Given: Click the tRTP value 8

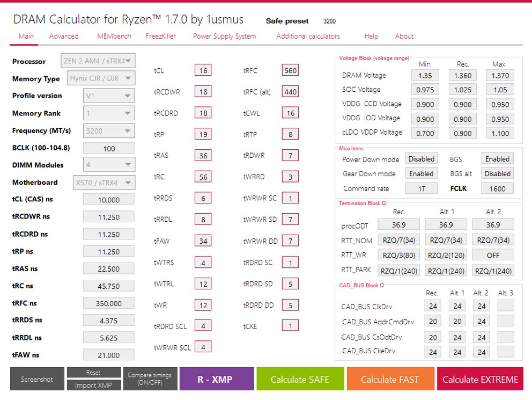Looking at the screenshot, I should 291,134.
